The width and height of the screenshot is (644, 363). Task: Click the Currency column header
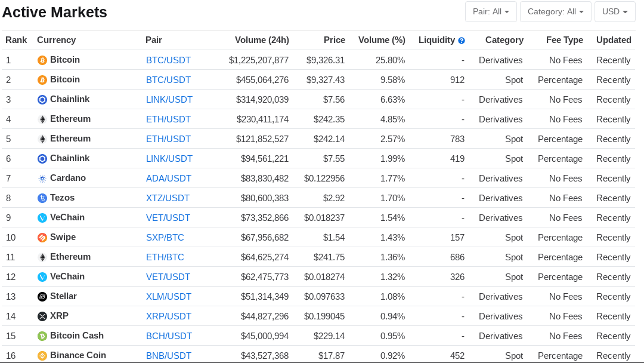click(56, 40)
